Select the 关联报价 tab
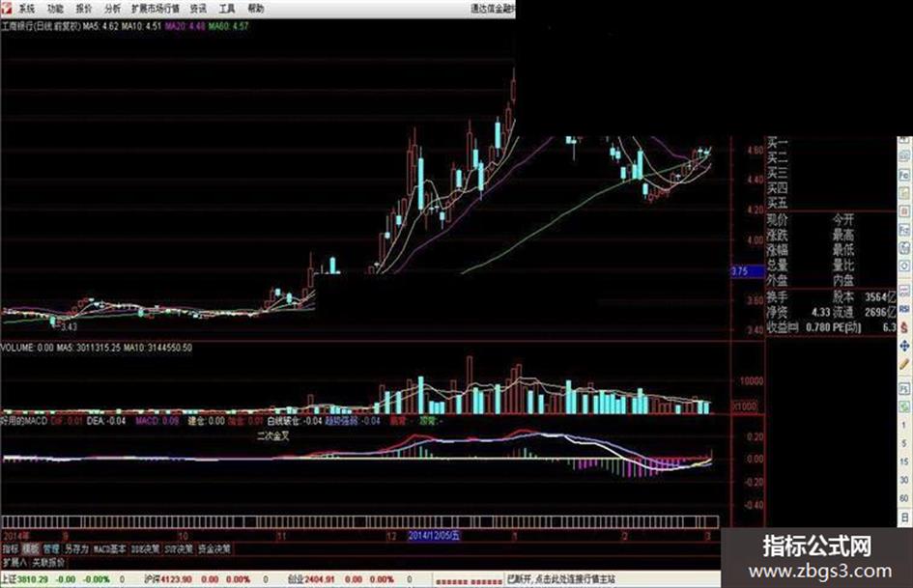This screenshot has height=588, width=913. click(x=48, y=562)
